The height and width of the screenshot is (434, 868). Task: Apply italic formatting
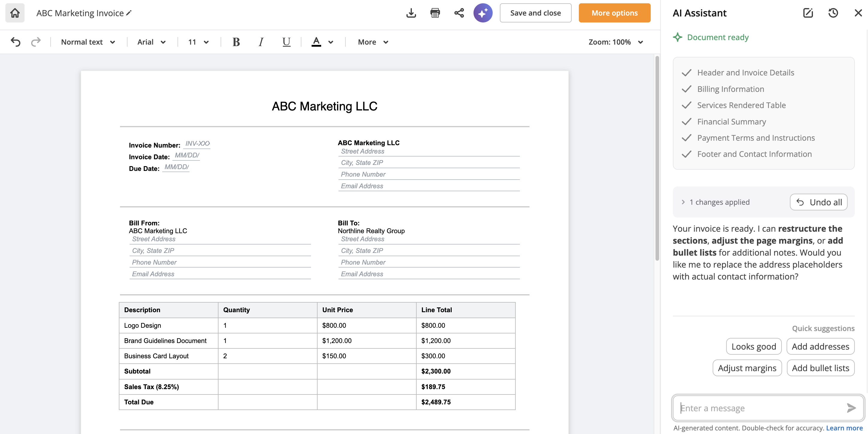click(261, 42)
